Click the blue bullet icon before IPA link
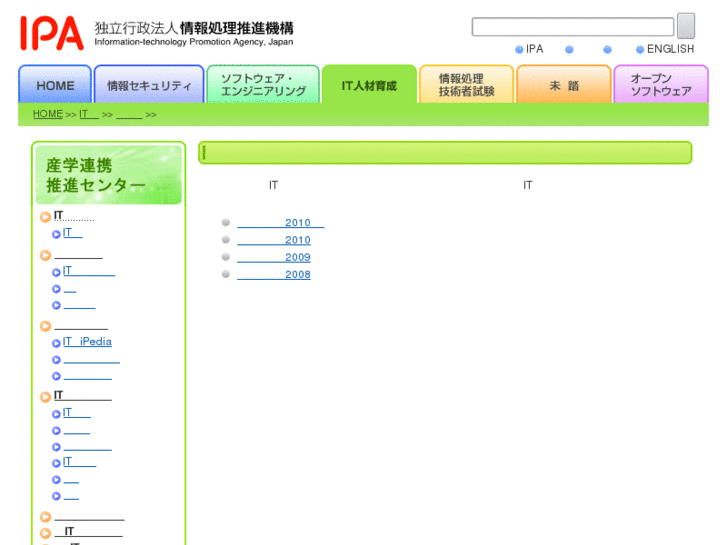This screenshot has width=727, height=545. pos(519,50)
